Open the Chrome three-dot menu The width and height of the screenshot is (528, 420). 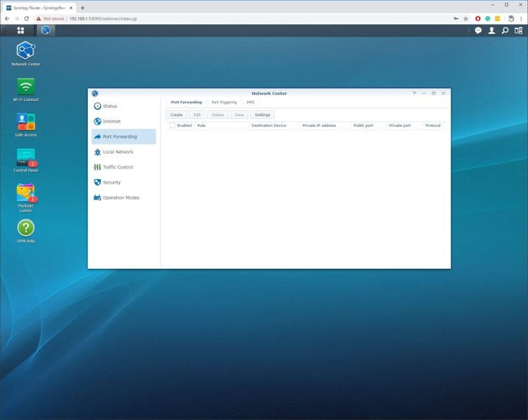519,19
